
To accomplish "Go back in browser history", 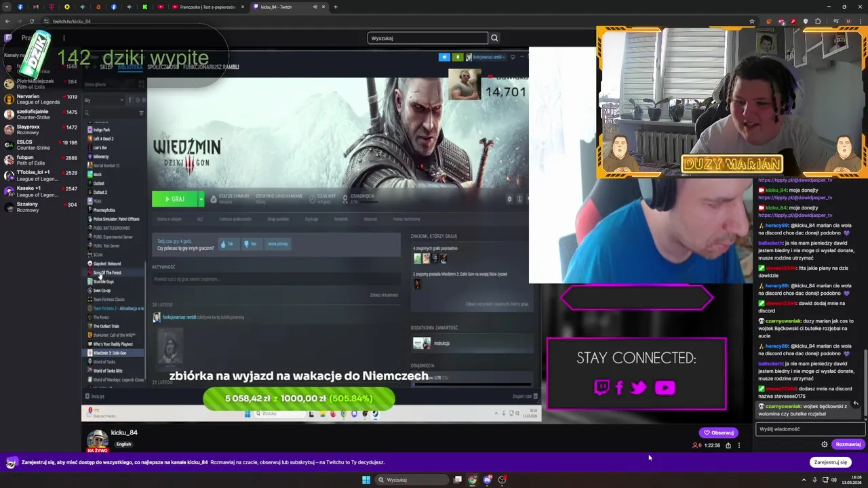I will click(x=7, y=21).
